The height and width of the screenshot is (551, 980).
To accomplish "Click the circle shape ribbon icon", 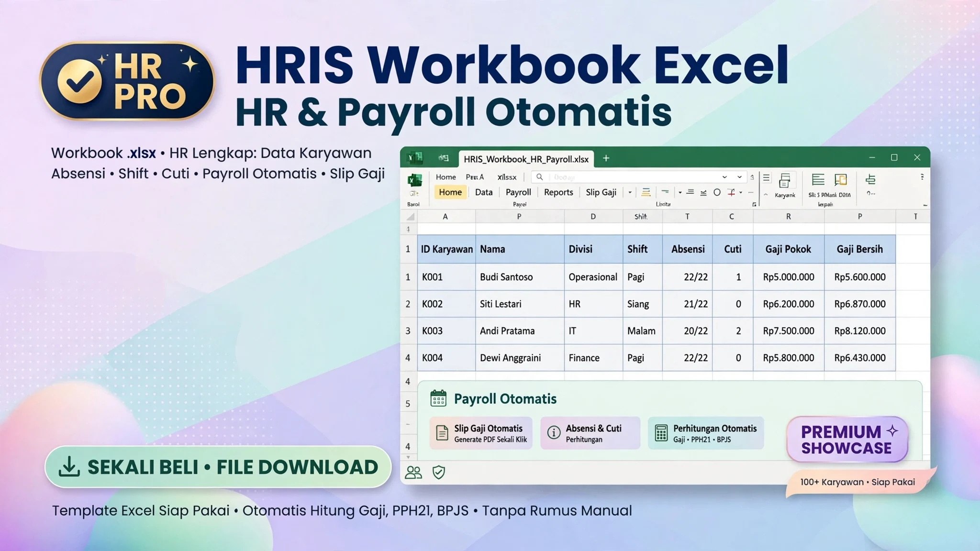I will (717, 192).
